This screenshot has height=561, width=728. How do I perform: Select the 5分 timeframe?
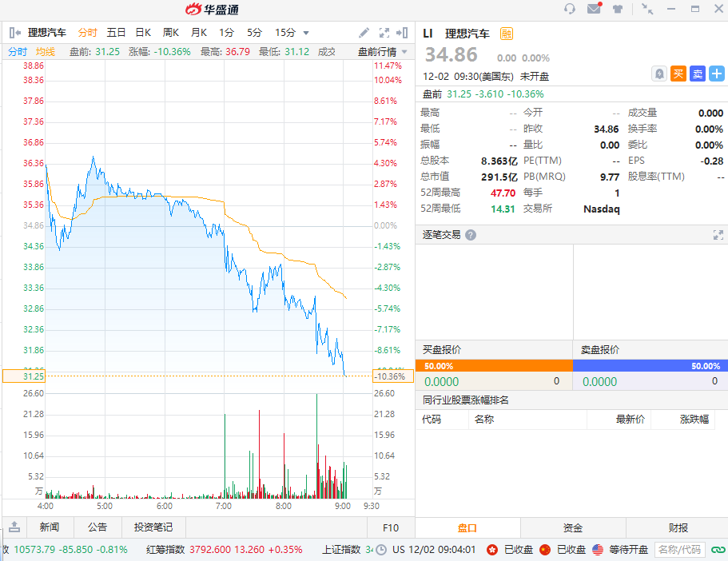254,33
